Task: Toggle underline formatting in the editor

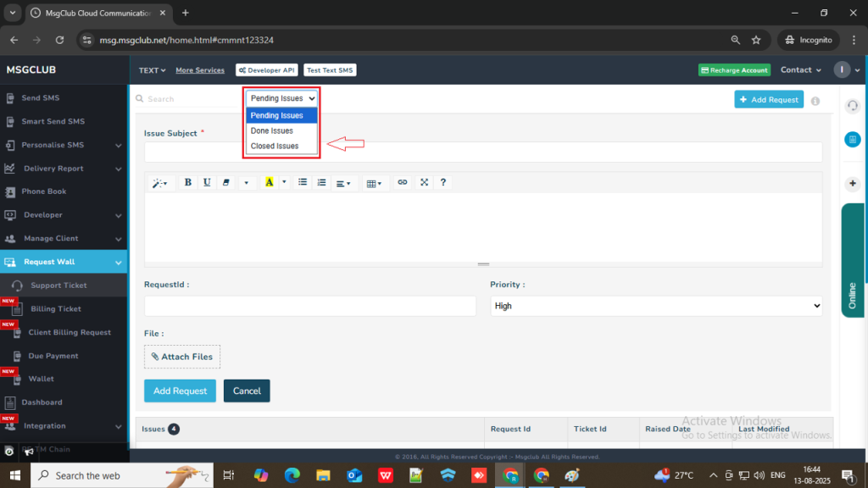Action: (207, 183)
